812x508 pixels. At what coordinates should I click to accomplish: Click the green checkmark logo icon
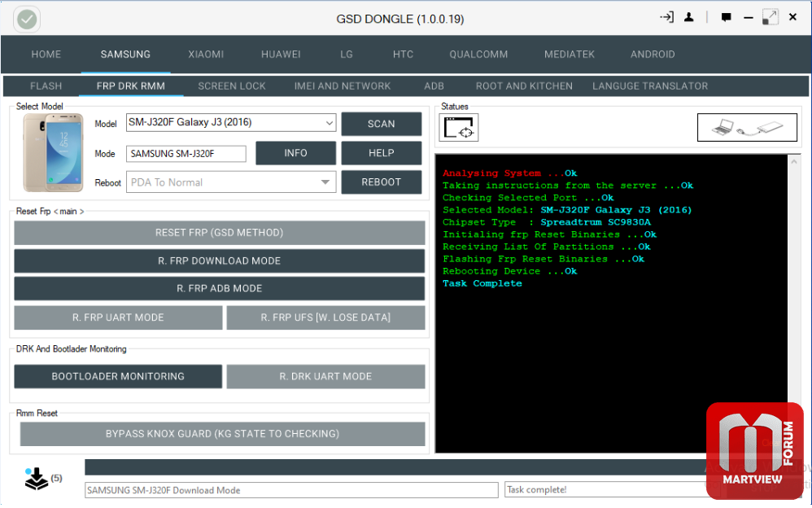click(x=27, y=20)
